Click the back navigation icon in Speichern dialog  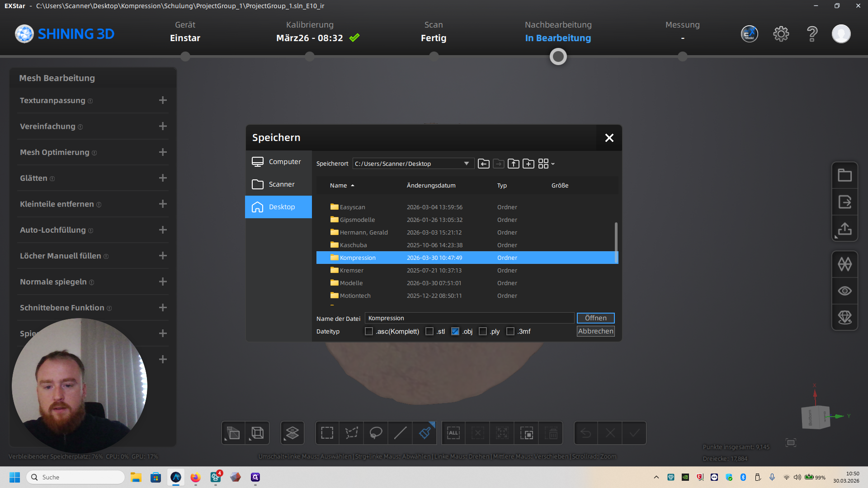(x=483, y=164)
